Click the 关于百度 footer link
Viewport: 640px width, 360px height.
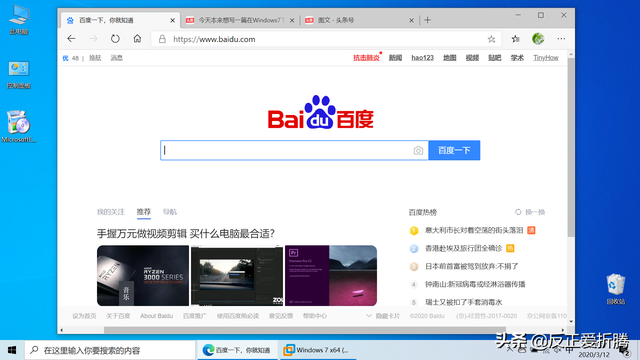click(118, 316)
